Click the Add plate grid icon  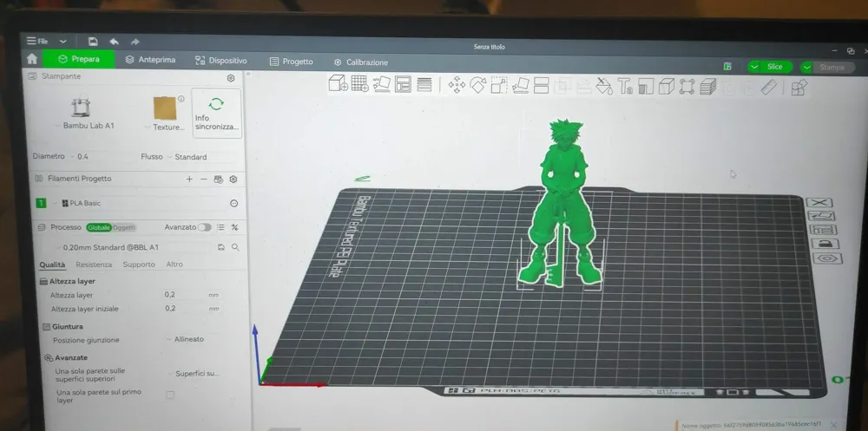[x=360, y=83]
